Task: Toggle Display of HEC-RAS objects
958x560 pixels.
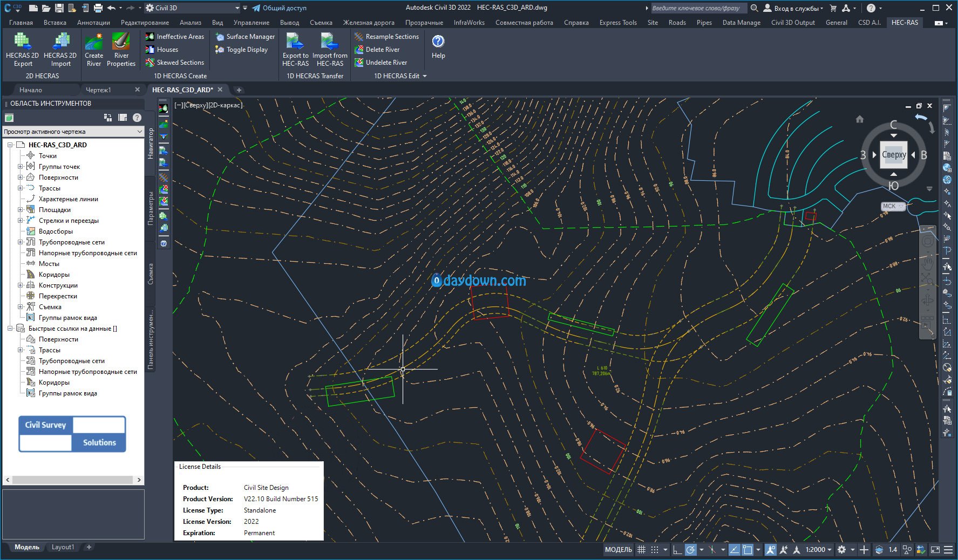Action: (x=242, y=50)
